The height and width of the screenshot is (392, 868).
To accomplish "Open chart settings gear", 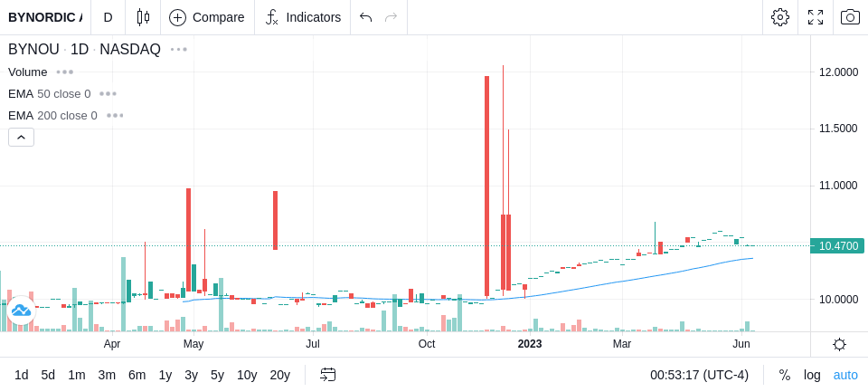I will click(x=780, y=17).
